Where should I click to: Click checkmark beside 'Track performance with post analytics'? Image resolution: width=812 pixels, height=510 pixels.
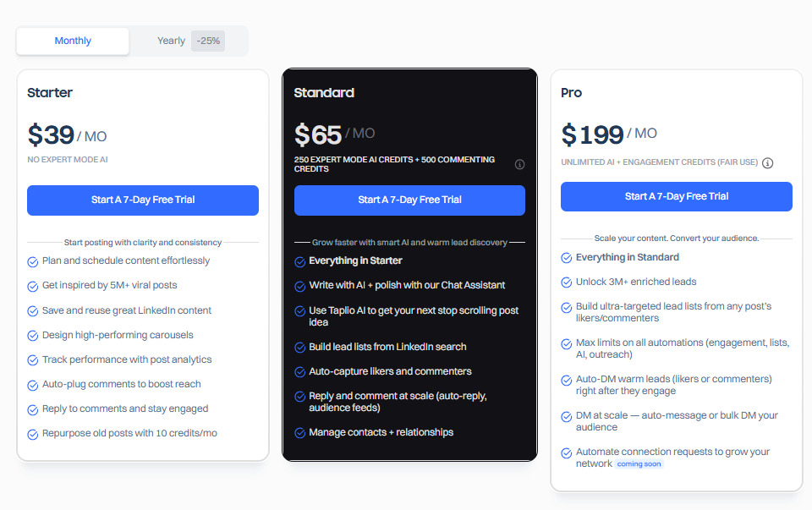tap(33, 360)
